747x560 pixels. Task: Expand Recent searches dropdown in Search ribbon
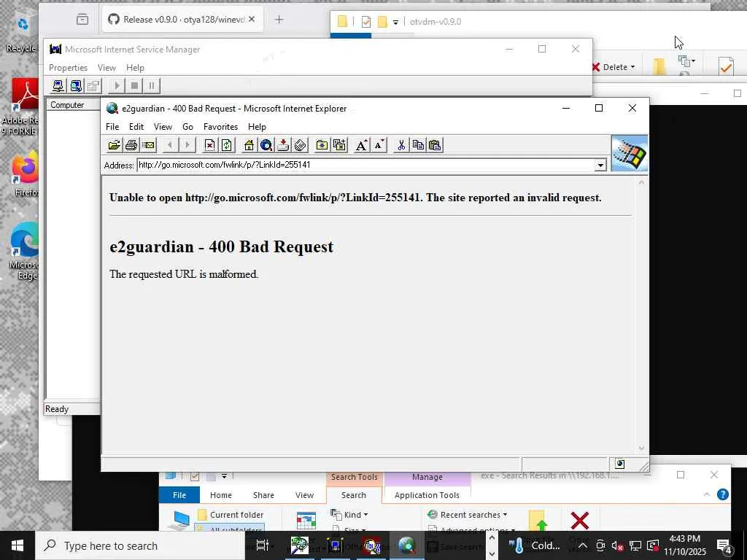pyautogui.click(x=468, y=515)
